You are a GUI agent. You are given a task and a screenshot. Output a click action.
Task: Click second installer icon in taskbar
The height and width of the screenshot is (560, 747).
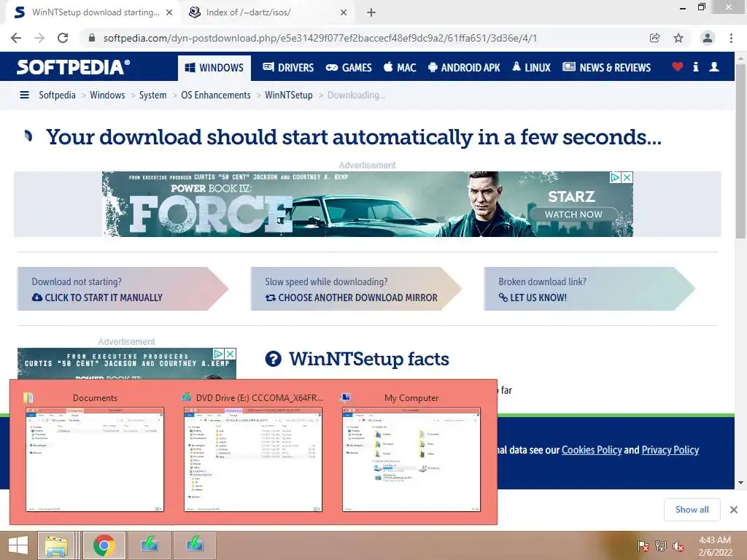194,545
